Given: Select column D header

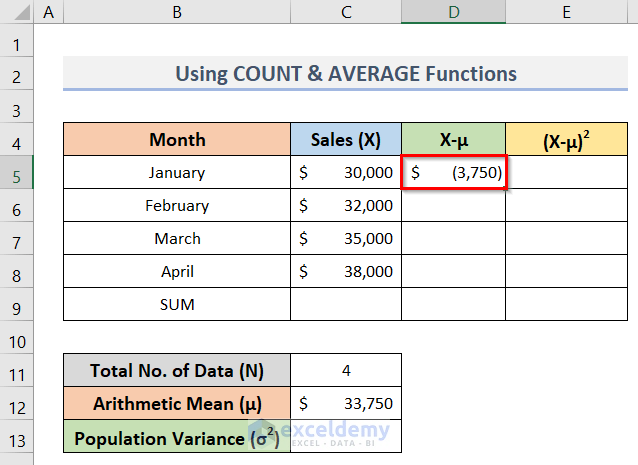Looking at the screenshot, I should pos(453,14).
